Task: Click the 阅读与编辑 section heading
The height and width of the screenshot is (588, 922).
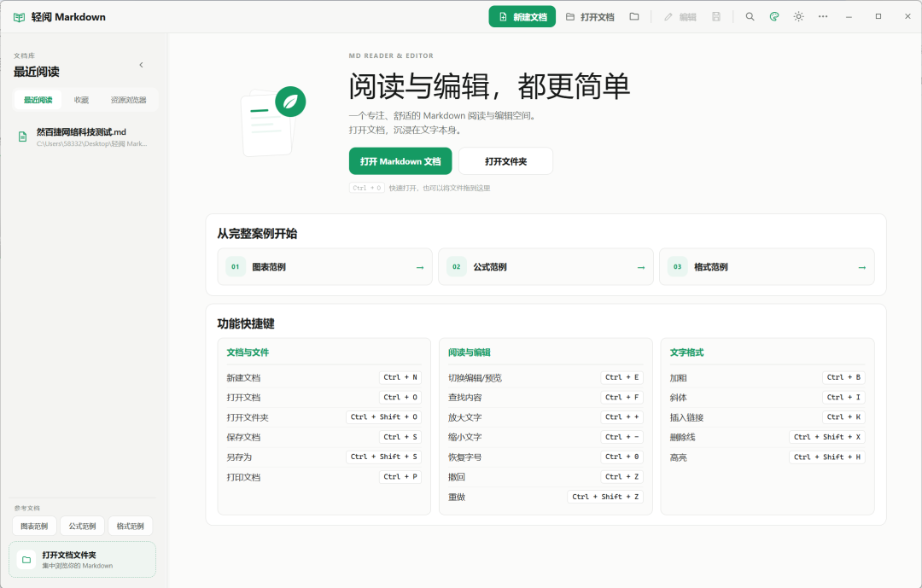Action: click(470, 352)
